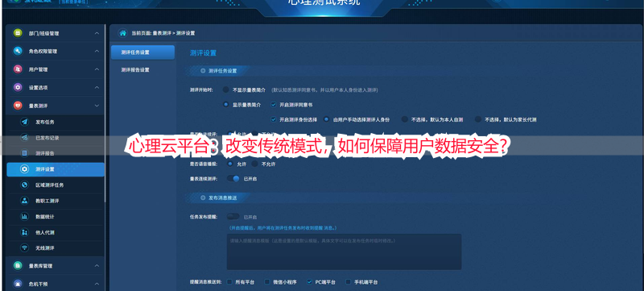
Task: Expand 危机干预 chevron
Action: pyautogui.click(x=97, y=284)
